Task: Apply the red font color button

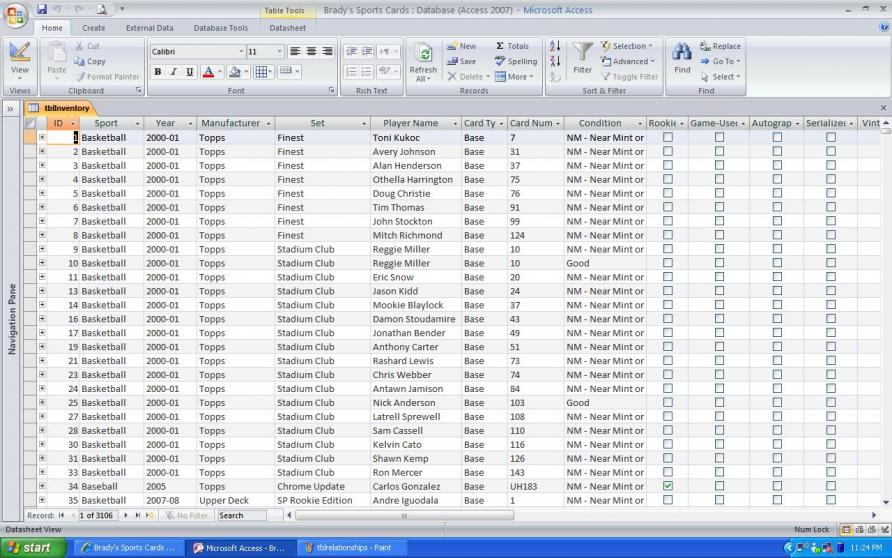Action: [208, 72]
